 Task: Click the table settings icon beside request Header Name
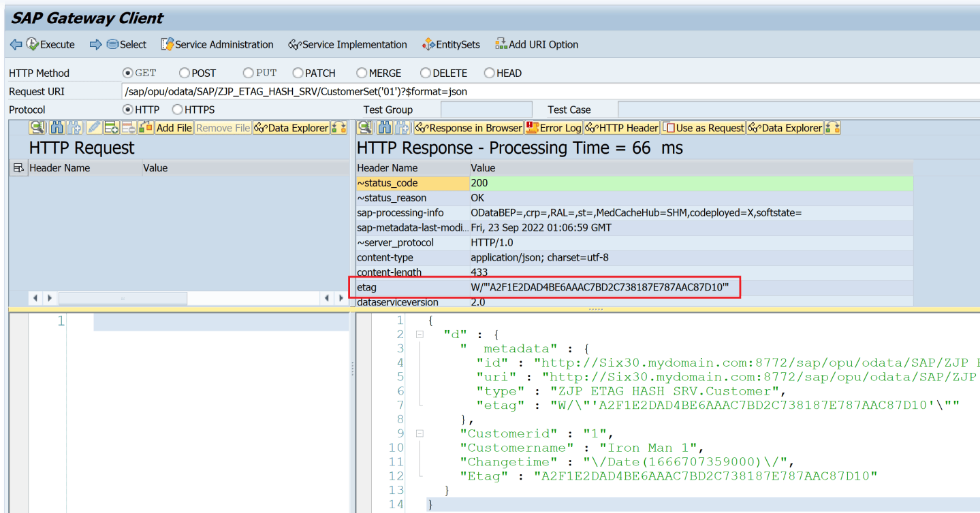point(18,168)
